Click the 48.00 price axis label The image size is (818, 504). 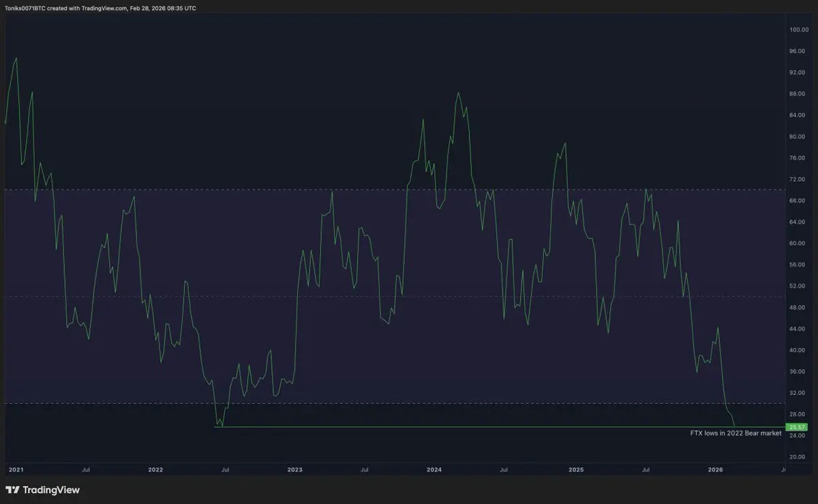click(x=798, y=307)
